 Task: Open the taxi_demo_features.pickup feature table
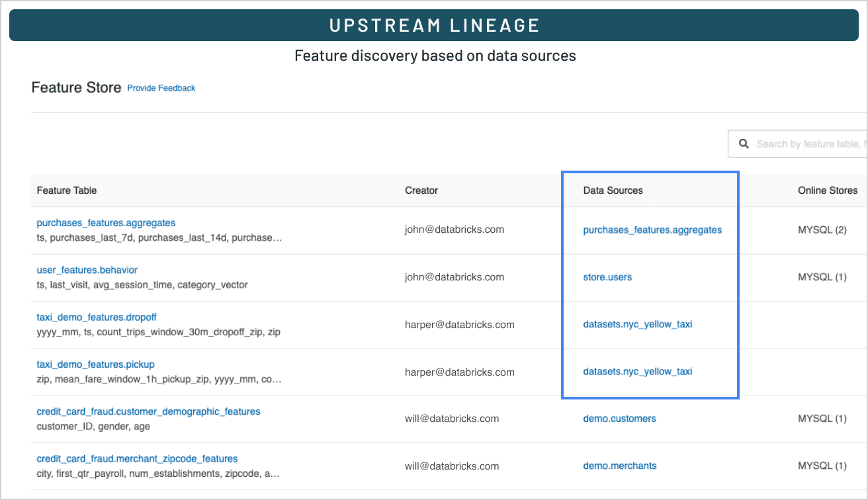pos(95,364)
